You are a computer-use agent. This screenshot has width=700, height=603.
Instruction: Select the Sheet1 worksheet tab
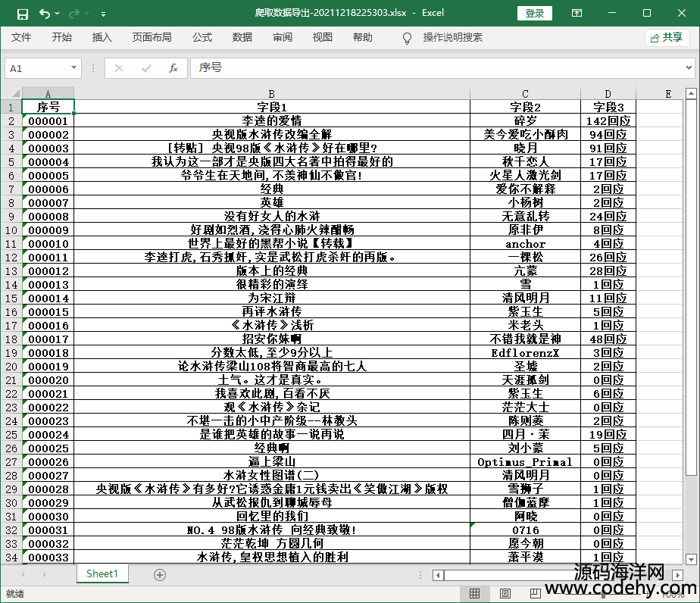102,574
